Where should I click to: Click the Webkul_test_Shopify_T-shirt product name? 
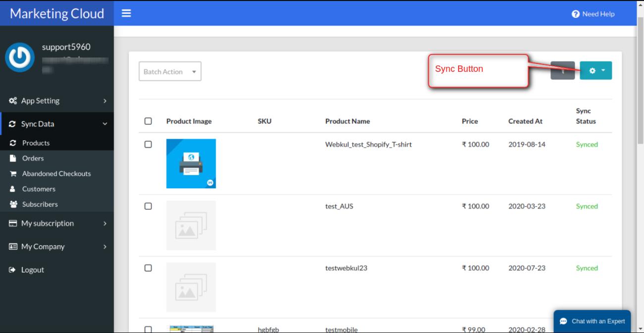(x=368, y=145)
